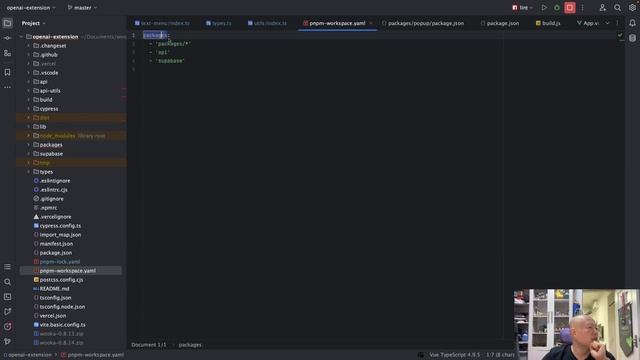The image size is (640, 360).
Task: Open the Project view selector dropdown
Action: (x=33, y=23)
